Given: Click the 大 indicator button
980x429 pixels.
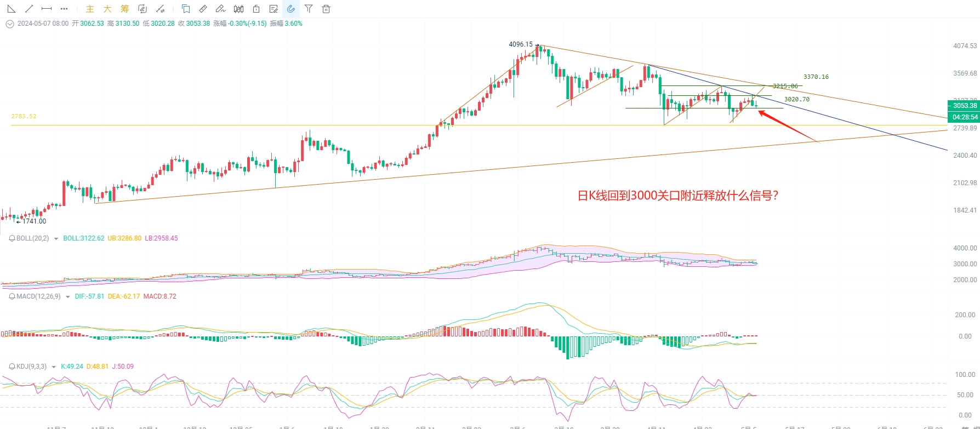Looking at the screenshot, I should tap(107, 9).
